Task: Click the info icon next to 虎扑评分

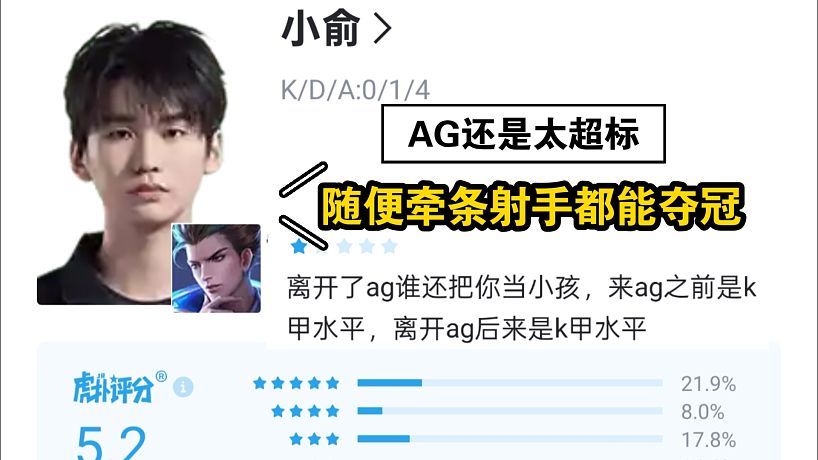Action: pyautogui.click(x=183, y=387)
